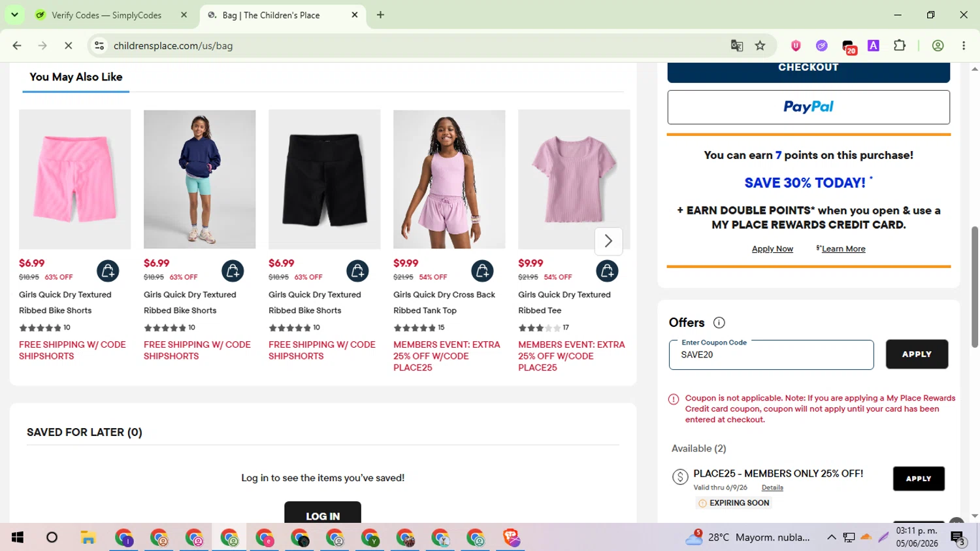
Task: Open Learn More rewards link
Action: tap(843, 249)
